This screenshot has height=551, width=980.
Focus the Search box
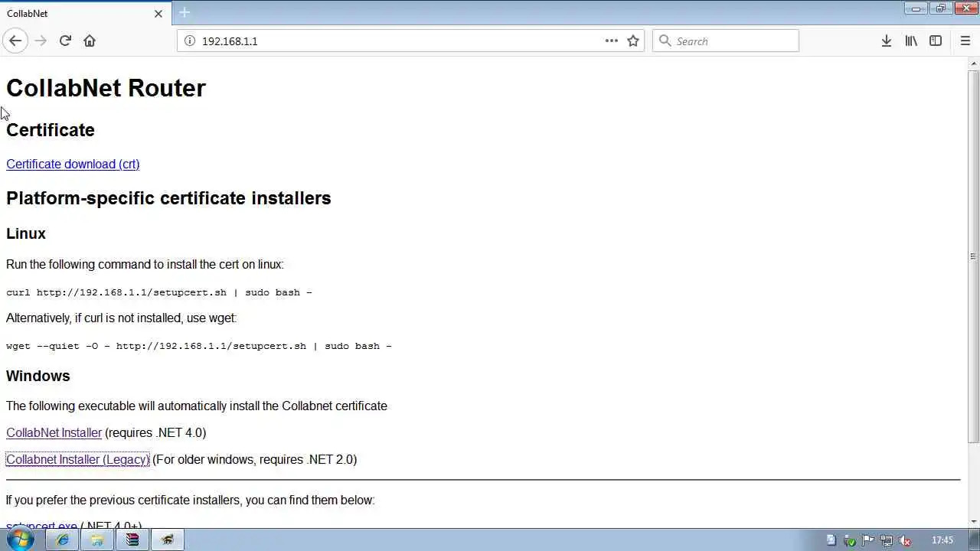click(x=726, y=41)
